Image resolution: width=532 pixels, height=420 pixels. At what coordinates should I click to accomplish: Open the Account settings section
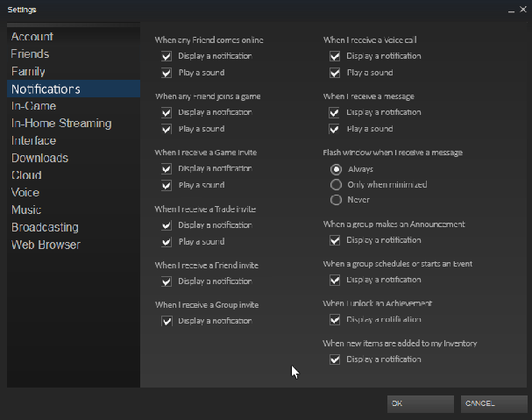32,37
